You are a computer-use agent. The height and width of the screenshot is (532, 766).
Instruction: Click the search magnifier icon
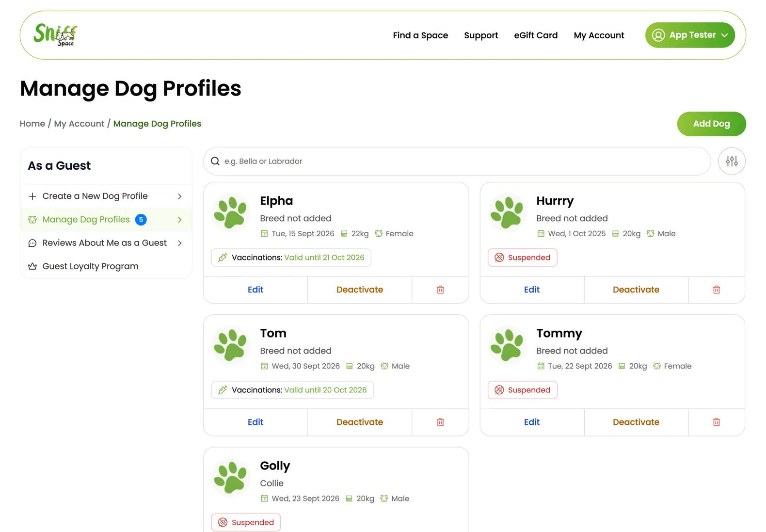point(215,161)
